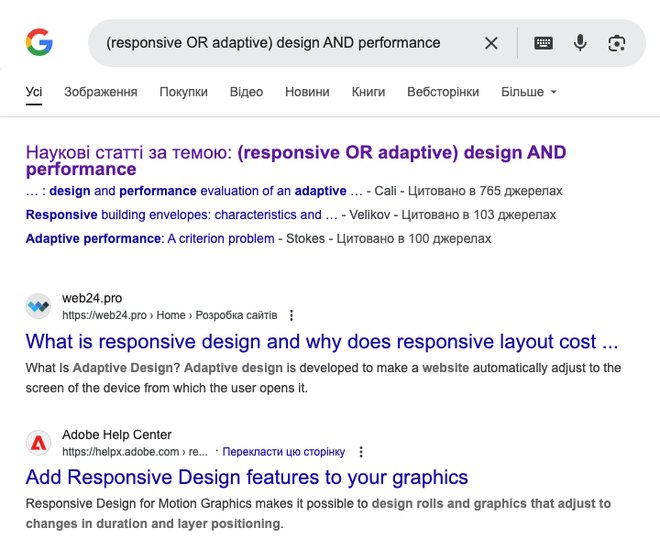This screenshot has height=550, width=660.
Task: Switch to the Відео tab
Action: [246, 92]
